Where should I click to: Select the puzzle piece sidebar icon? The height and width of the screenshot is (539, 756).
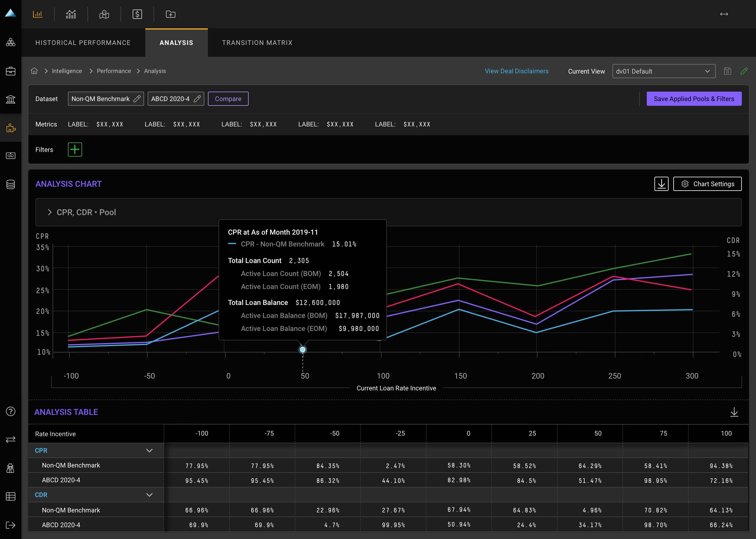11,128
